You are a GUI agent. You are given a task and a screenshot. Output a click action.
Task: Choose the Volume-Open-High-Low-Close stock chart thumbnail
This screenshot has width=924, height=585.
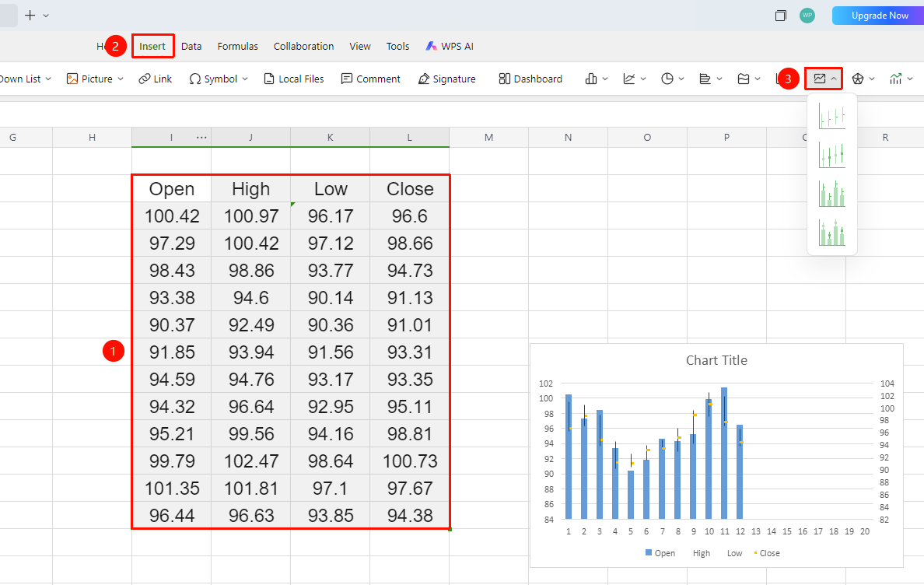pos(831,233)
